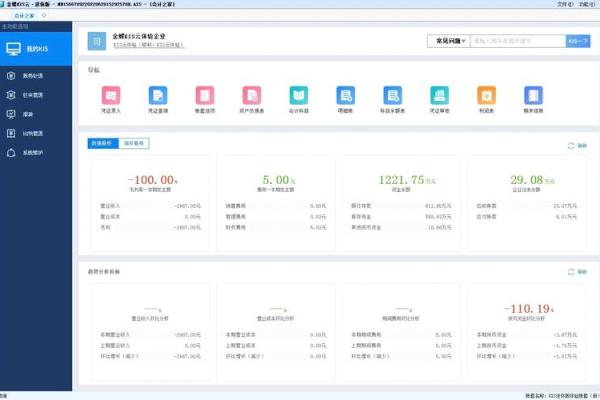
Task: Select the blue 数据看板 tab
Action: tap(103, 143)
